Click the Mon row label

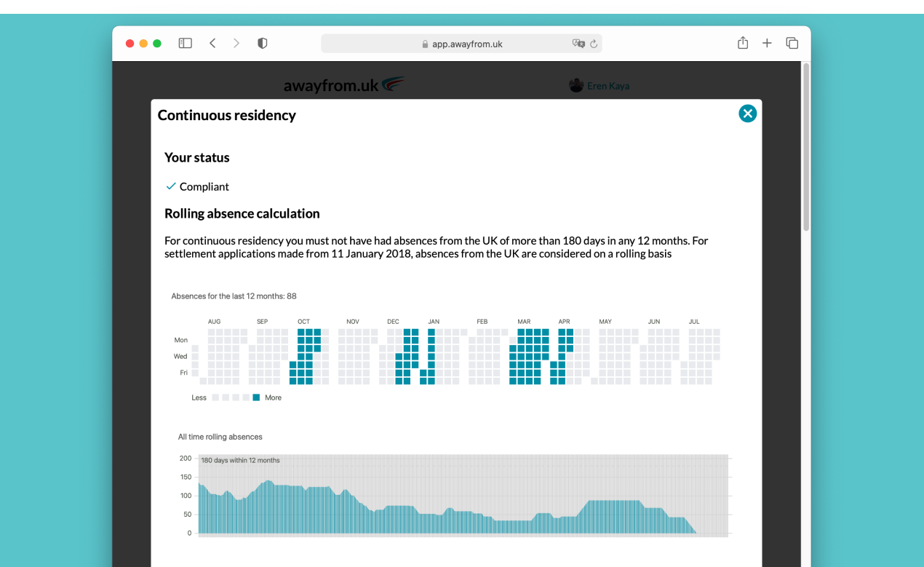(180, 340)
